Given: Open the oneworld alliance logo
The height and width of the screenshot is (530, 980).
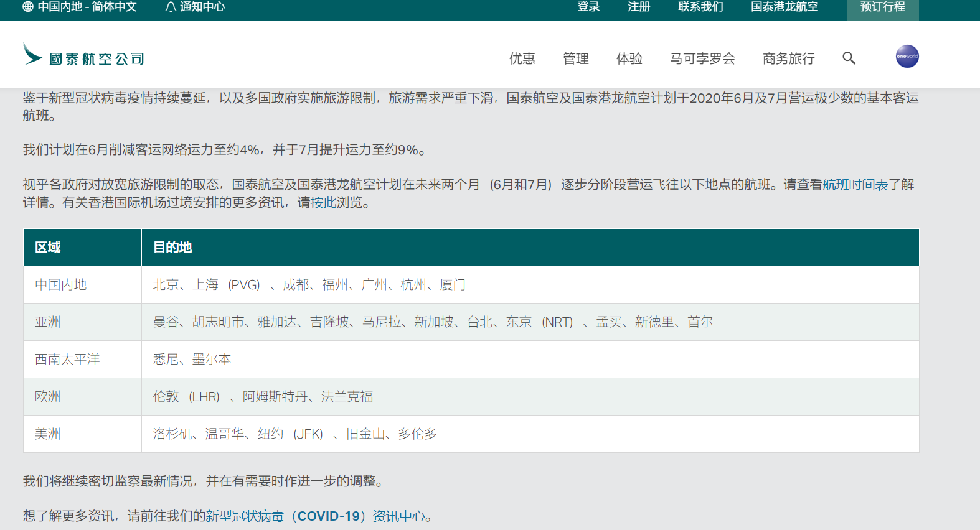Looking at the screenshot, I should [x=907, y=57].
